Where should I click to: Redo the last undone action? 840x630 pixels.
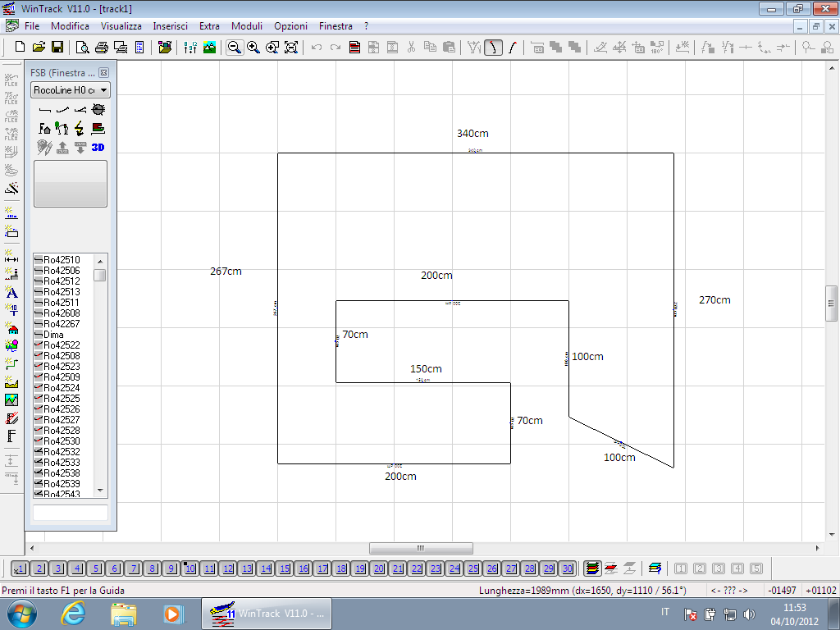pyautogui.click(x=336, y=47)
